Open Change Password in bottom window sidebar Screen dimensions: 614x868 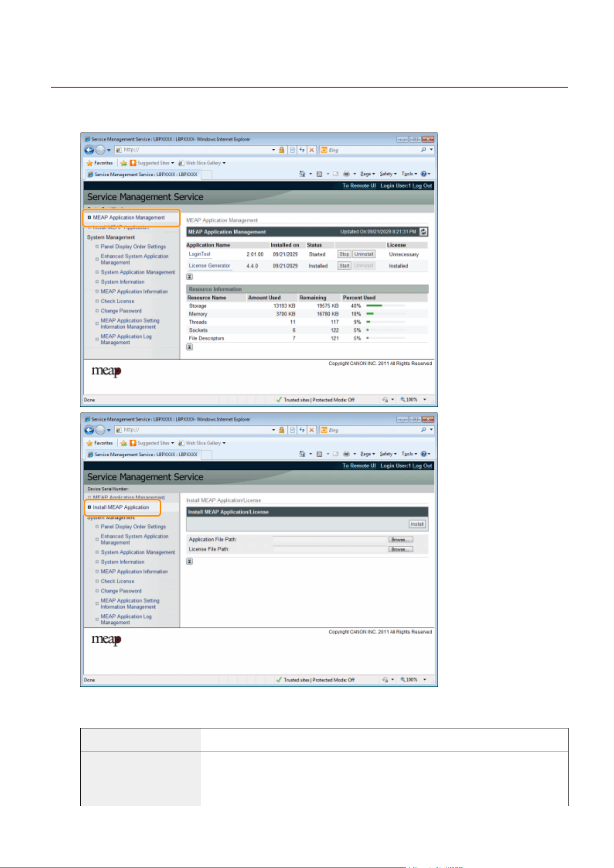121,591
